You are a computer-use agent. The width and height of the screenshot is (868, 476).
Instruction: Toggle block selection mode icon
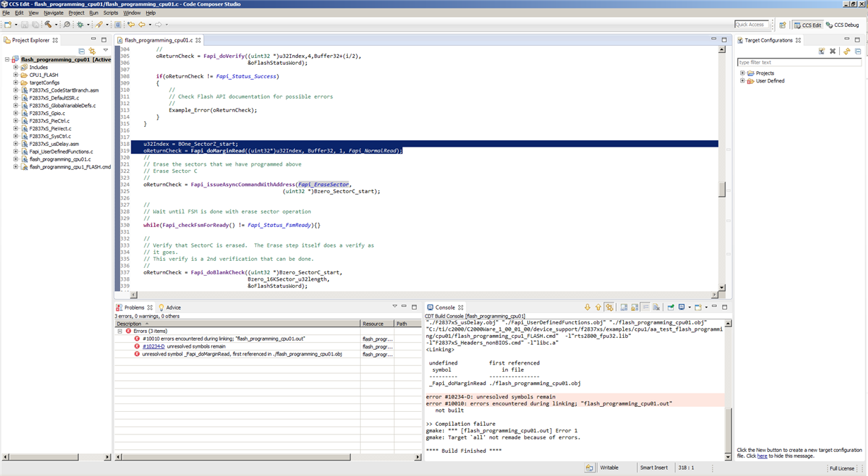click(118, 25)
